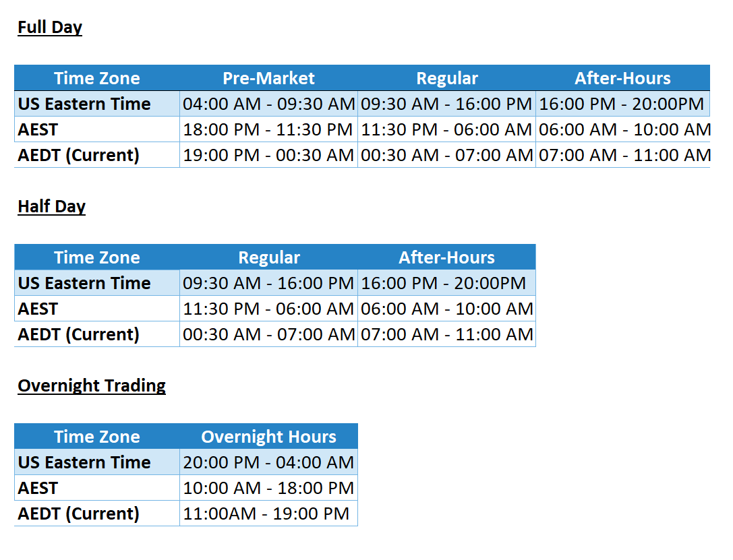Viewport: 733px width, 560px height.
Task: Click AEDT (Current) label in Half Day table
Action: [x=79, y=334]
